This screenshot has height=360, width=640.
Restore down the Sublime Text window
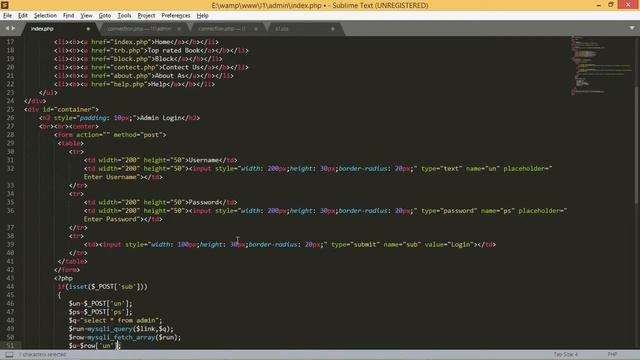tap(611, 5)
